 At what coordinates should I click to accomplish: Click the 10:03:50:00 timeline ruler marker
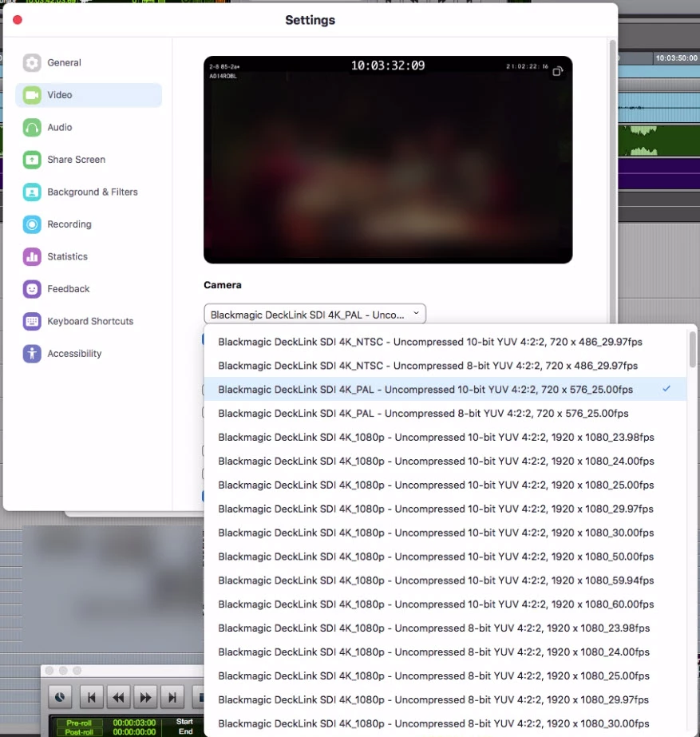pyautogui.click(x=676, y=57)
